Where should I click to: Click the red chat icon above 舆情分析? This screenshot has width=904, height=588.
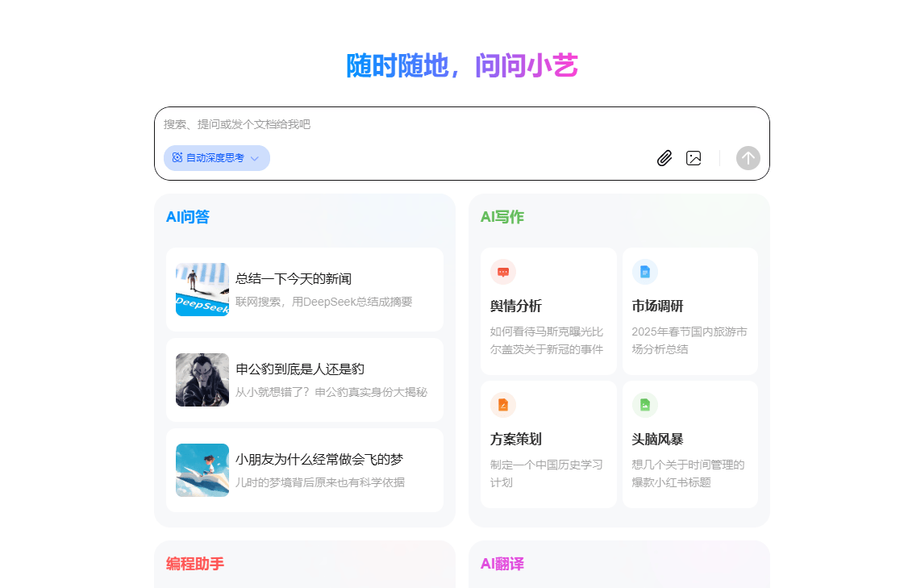coord(503,272)
